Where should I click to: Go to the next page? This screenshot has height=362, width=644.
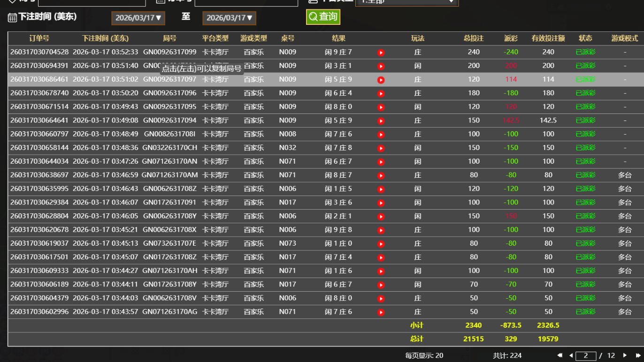pyautogui.click(x=625, y=355)
